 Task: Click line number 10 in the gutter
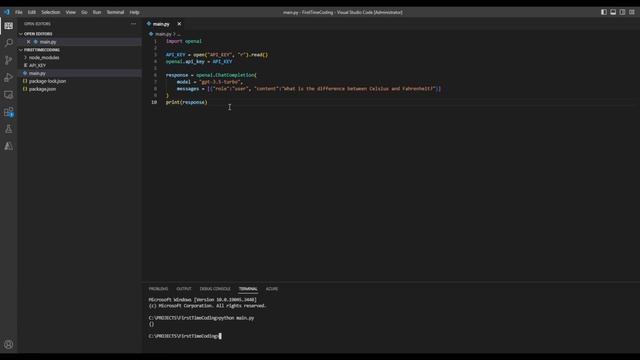click(x=154, y=102)
